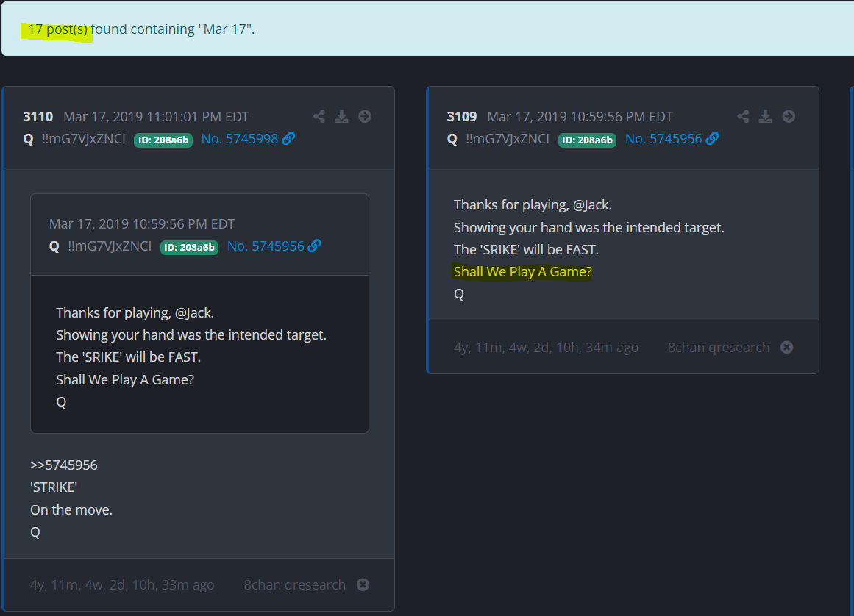Click tripcode !!mG7VJxZNCI in post 3109's header
Viewport: 854px width, 616px height.
tap(507, 139)
